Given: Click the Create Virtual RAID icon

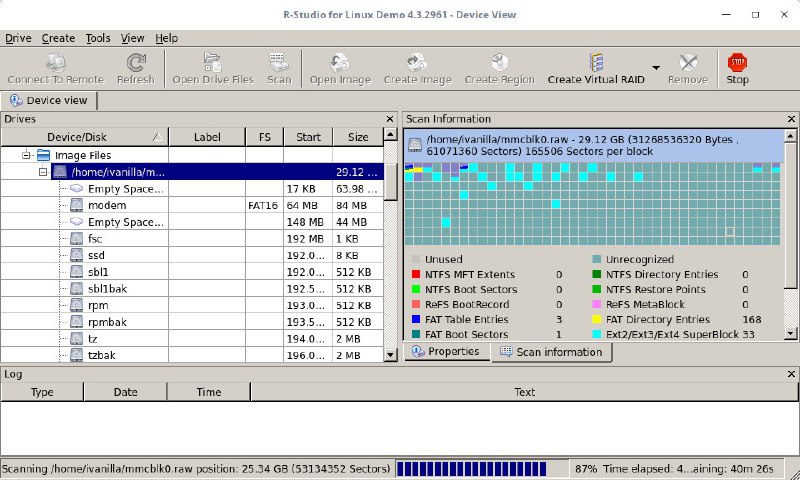Looking at the screenshot, I should [x=596, y=63].
